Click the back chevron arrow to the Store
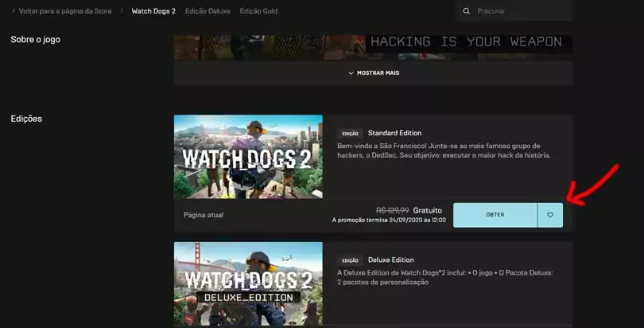Viewport: 644px width, 328px height. [x=14, y=11]
